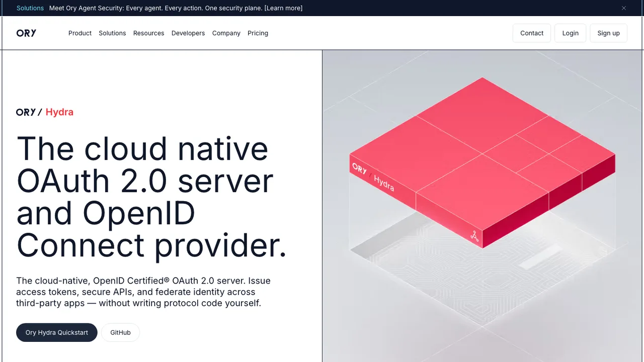The image size is (644, 362).
Task: Click the main headline about OAuth 2.0 server
Action: click(x=151, y=197)
